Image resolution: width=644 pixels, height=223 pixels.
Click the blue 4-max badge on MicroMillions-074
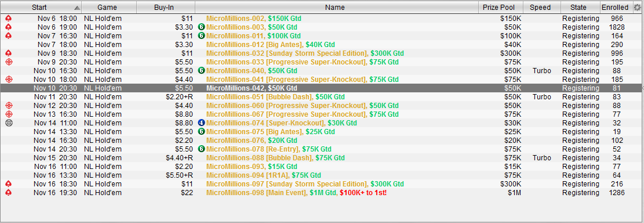(x=201, y=123)
